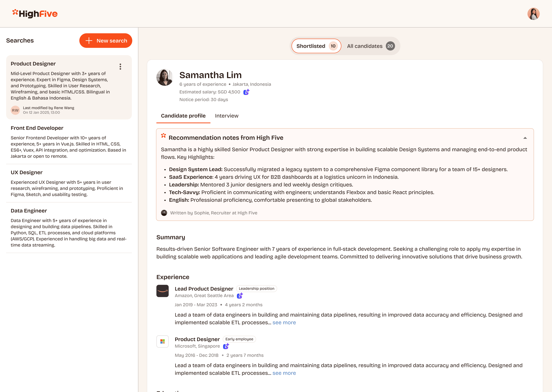Start a New search
The height and width of the screenshot is (392, 552).
click(x=106, y=41)
